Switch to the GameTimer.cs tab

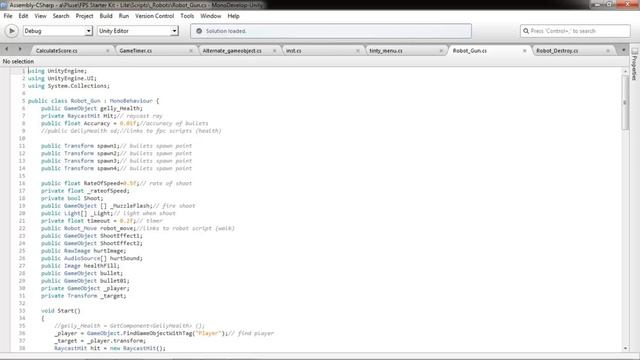pyautogui.click(x=155, y=51)
